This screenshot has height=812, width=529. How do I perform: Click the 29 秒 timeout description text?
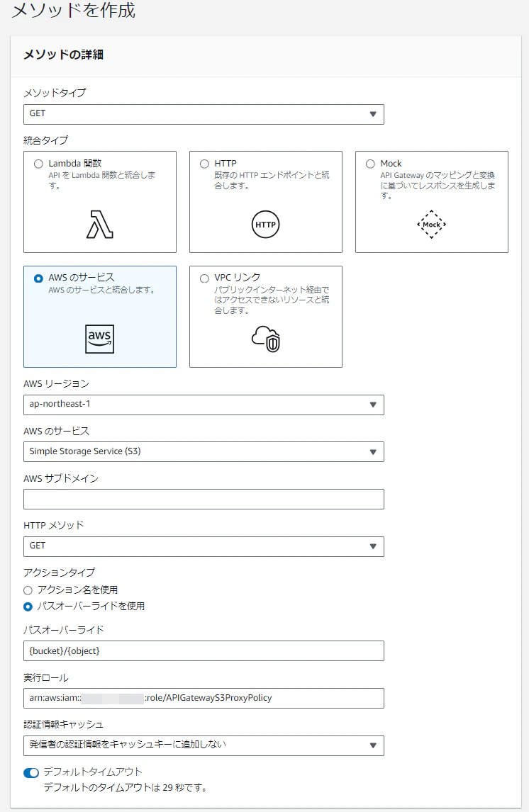(x=126, y=788)
